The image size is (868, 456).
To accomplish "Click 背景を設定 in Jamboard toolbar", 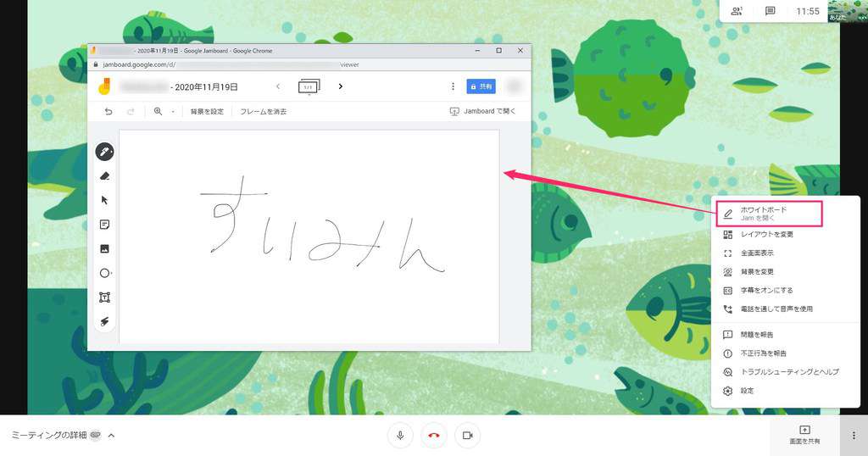I will tap(207, 111).
